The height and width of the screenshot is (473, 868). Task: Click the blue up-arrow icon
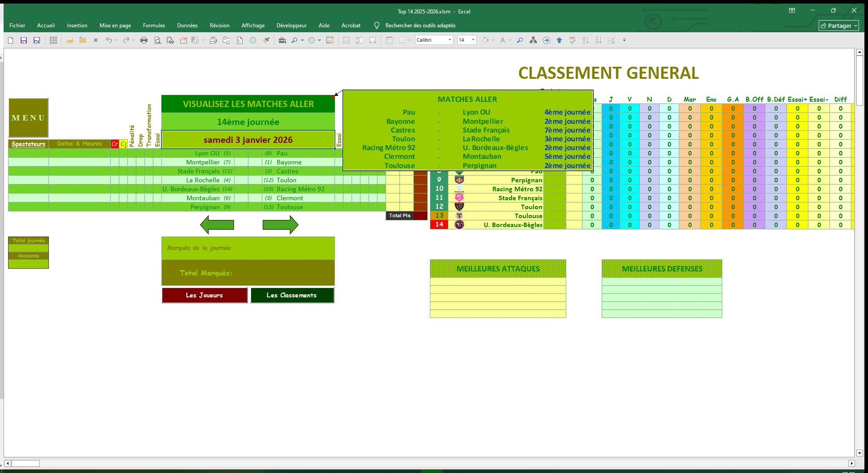[x=559, y=40]
